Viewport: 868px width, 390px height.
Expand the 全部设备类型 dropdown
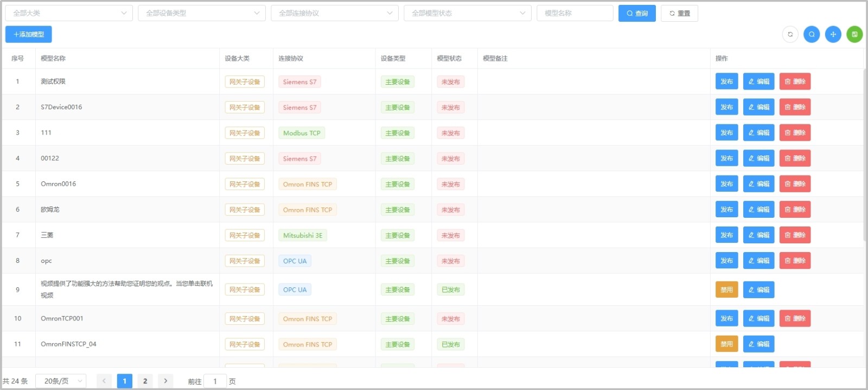202,13
